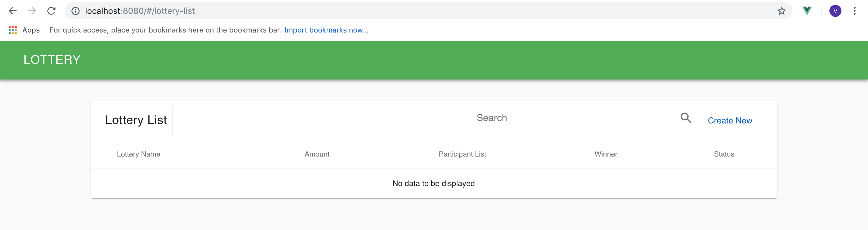Open the Chrome profile avatar
Screen dimensions: 868x230
point(835,11)
